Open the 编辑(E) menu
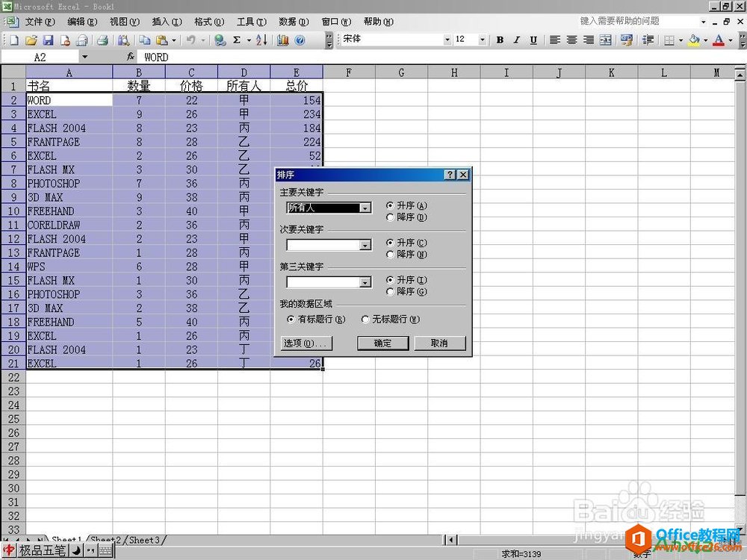This screenshot has height=560, width=747. (x=82, y=22)
